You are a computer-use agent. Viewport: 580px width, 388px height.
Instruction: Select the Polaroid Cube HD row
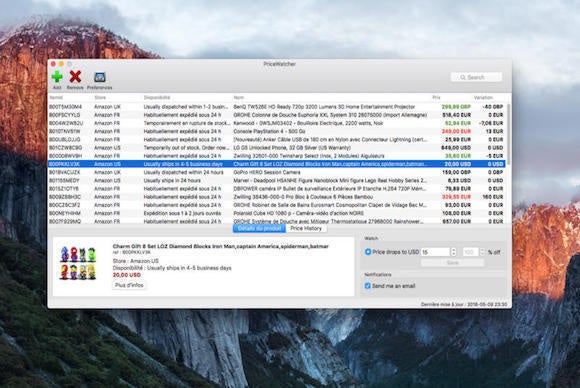click(x=277, y=213)
